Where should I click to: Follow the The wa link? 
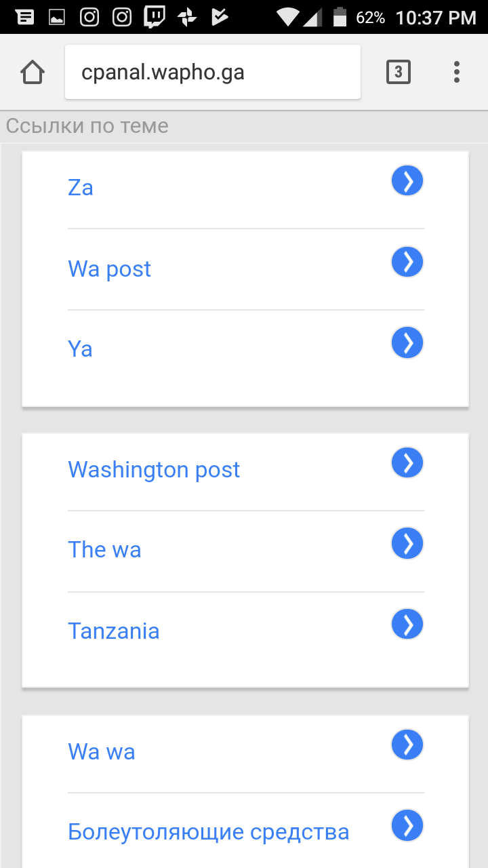pyautogui.click(x=104, y=550)
